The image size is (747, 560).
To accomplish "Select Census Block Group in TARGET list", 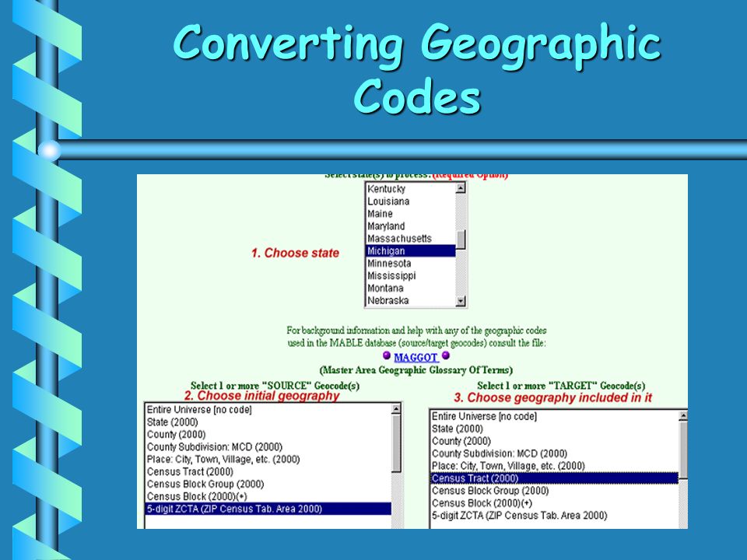I will (x=554, y=491).
